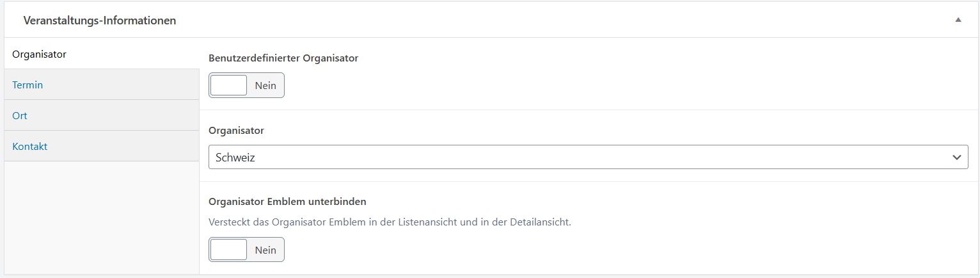Click Nein text on Benutzerdefinierter Organisator toggle

pos(265,85)
